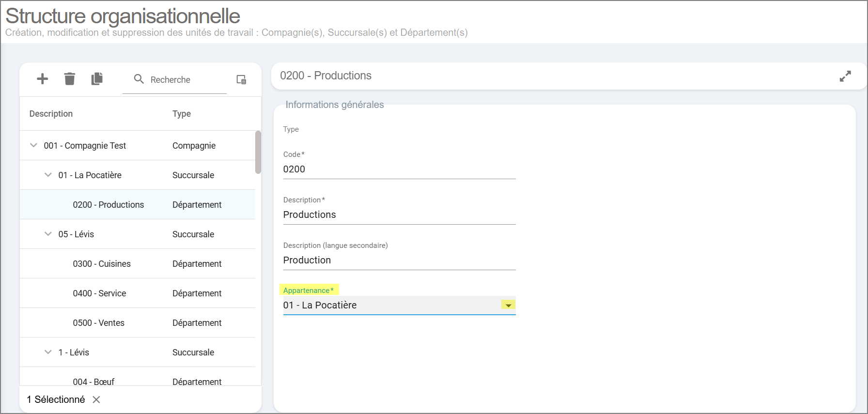Click the duplicate copy icon

[x=97, y=79]
